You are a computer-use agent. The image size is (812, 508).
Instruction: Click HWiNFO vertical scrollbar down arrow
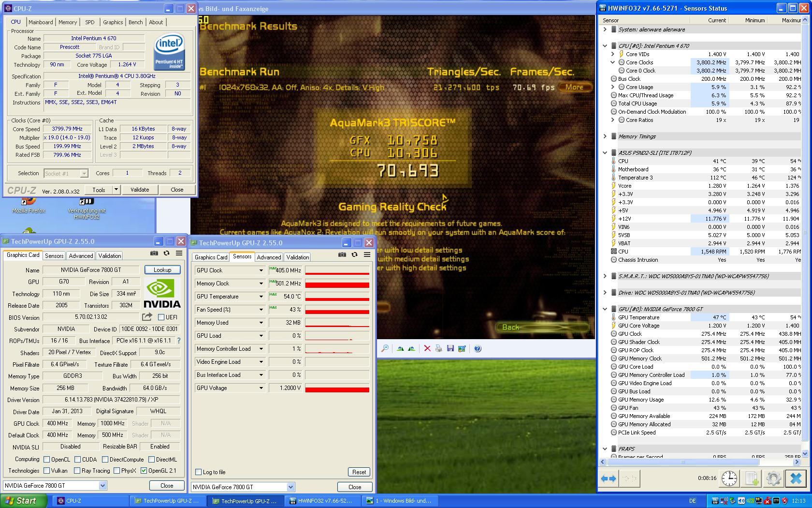click(x=805, y=453)
